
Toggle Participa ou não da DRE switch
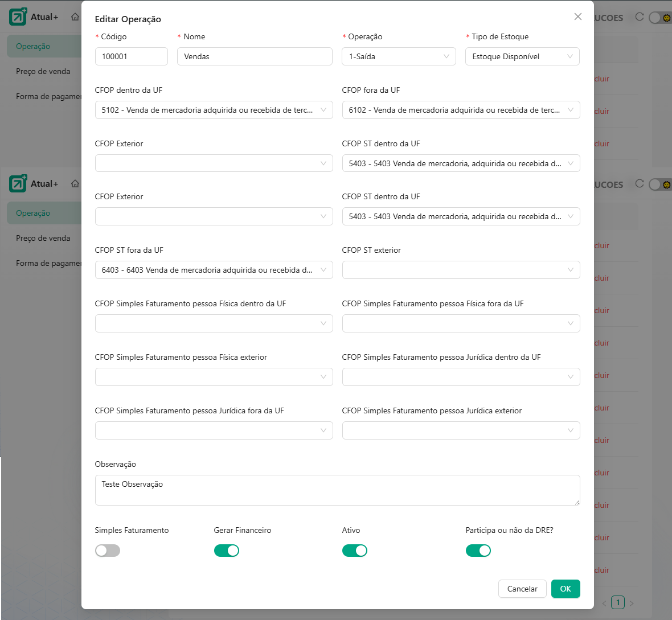[478, 551]
